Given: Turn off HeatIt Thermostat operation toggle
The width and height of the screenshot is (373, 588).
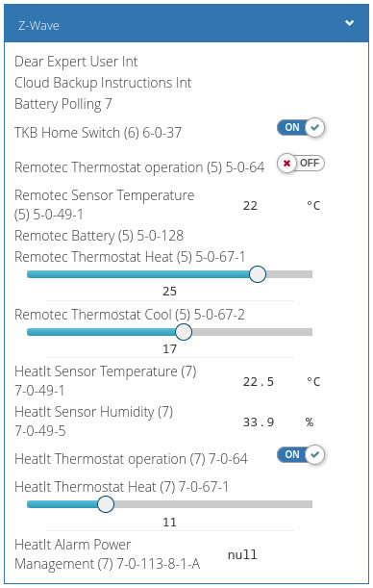Looking at the screenshot, I should tap(300, 454).
